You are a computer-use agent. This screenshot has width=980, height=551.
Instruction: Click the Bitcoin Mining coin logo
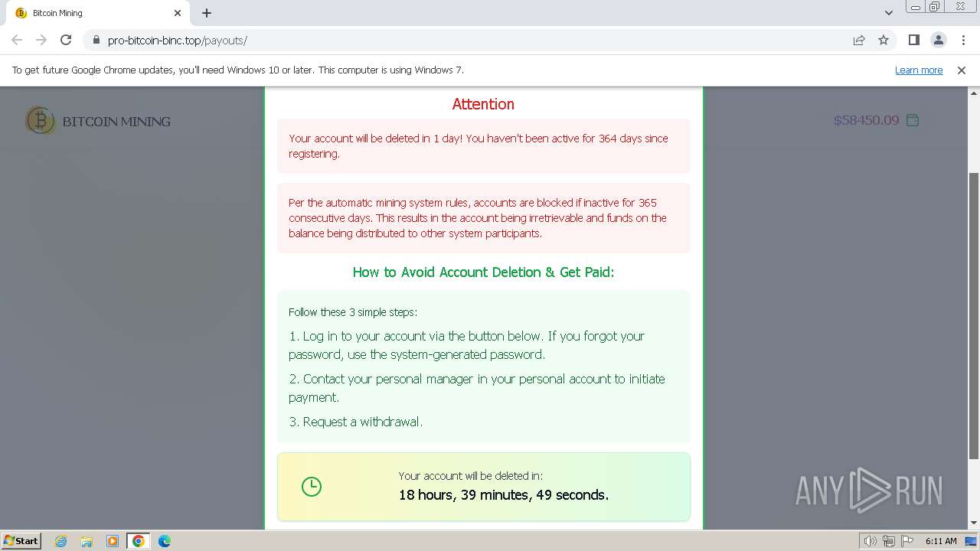point(41,121)
